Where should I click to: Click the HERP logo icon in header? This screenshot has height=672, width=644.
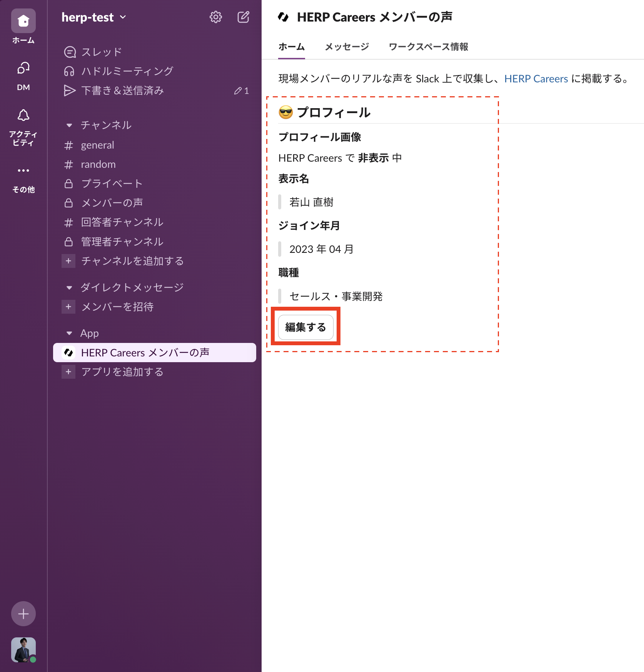tap(284, 17)
